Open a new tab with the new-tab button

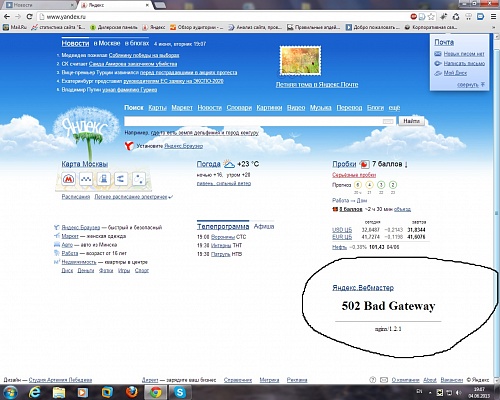point(160,5)
